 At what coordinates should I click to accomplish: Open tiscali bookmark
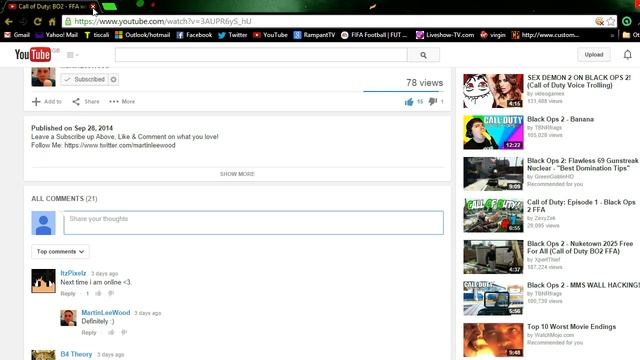(x=96, y=35)
